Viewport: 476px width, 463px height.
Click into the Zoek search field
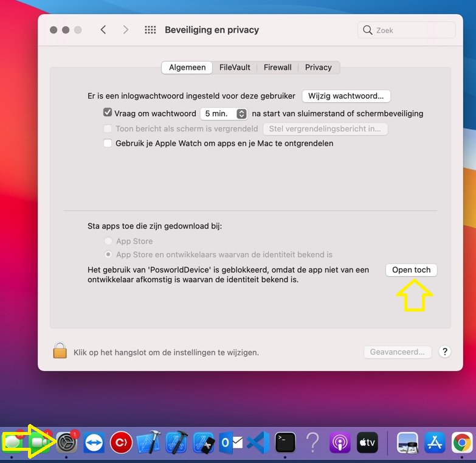[x=407, y=30]
